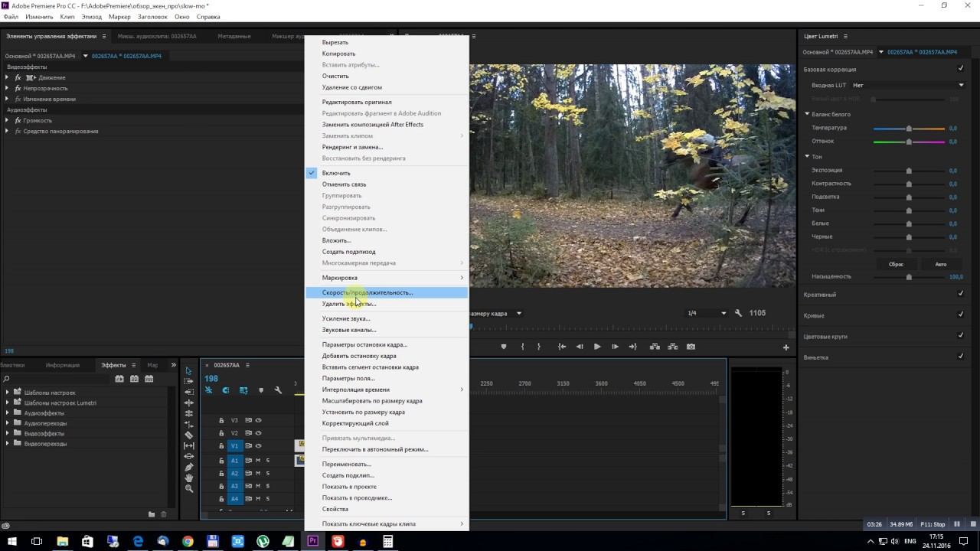This screenshot has height=551, width=980.
Task: Open Chrome from the Windows taskbar
Action: pyautogui.click(x=188, y=541)
